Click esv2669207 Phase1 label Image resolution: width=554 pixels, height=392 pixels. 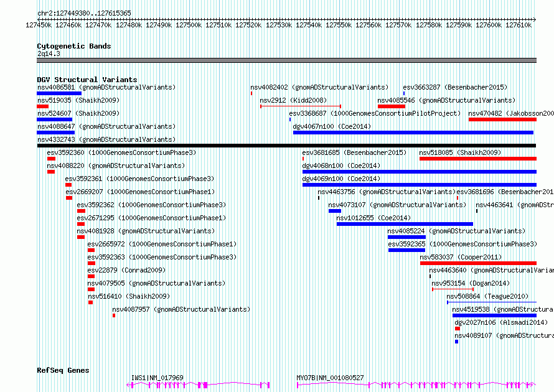pos(140,192)
